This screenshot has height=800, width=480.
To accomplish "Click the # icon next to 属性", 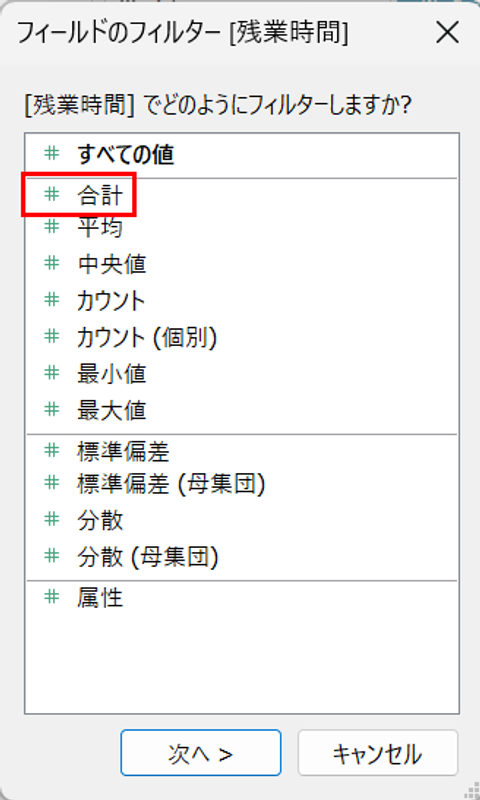I will click(x=52, y=595).
